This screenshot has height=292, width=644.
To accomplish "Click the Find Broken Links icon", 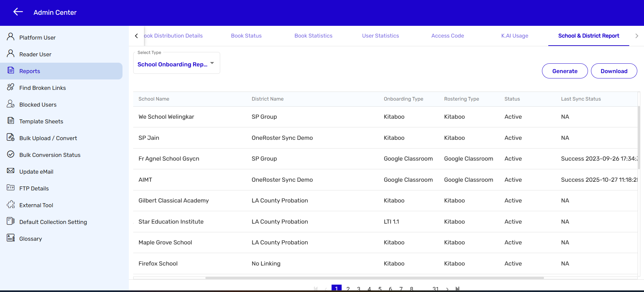I will (11, 87).
